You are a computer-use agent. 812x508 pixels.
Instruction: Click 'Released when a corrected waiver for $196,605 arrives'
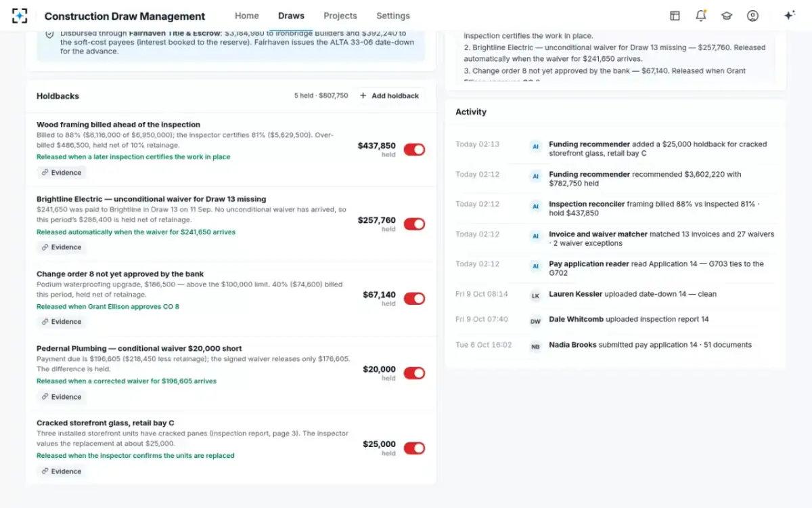click(127, 381)
